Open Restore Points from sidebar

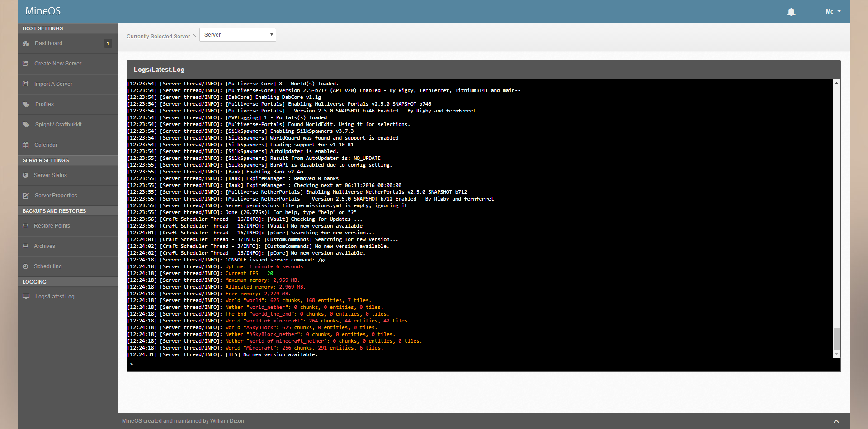click(52, 226)
